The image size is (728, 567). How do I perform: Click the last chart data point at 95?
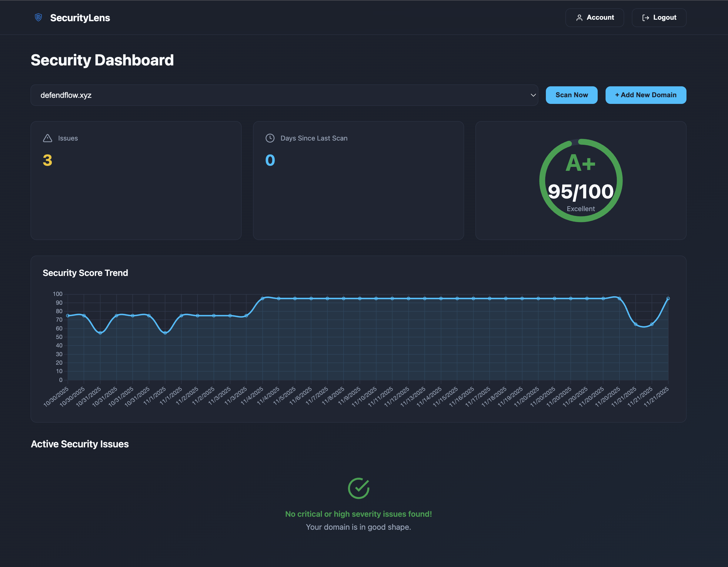coord(668,298)
